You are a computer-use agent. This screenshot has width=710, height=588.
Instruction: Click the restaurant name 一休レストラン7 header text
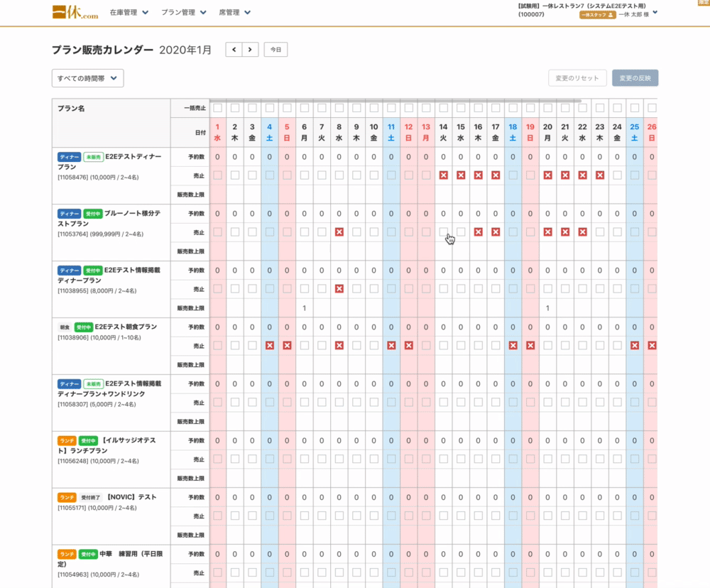582,6
